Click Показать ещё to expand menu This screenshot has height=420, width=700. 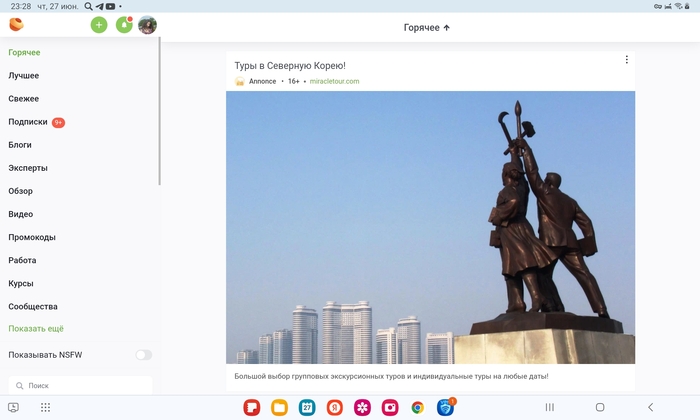pyautogui.click(x=36, y=329)
